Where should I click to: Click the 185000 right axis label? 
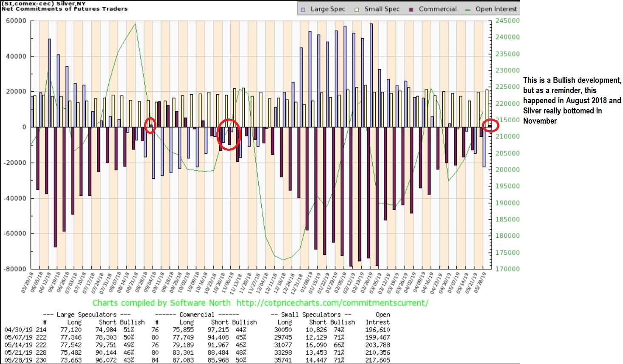[507, 220]
